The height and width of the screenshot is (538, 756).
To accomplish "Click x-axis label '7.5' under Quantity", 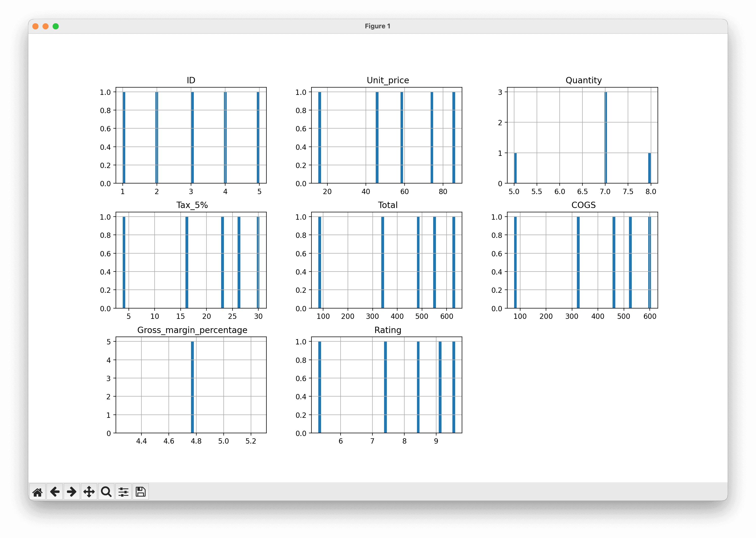I will point(628,192).
